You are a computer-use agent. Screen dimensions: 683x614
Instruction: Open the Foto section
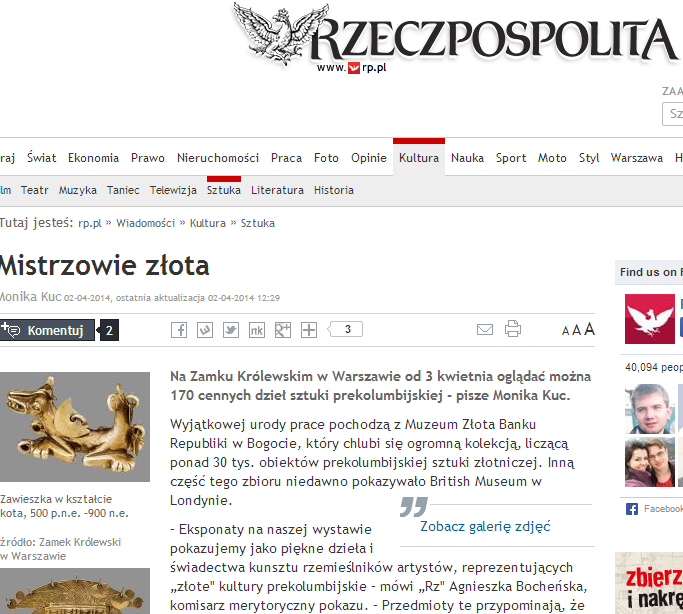(x=326, y=158)
